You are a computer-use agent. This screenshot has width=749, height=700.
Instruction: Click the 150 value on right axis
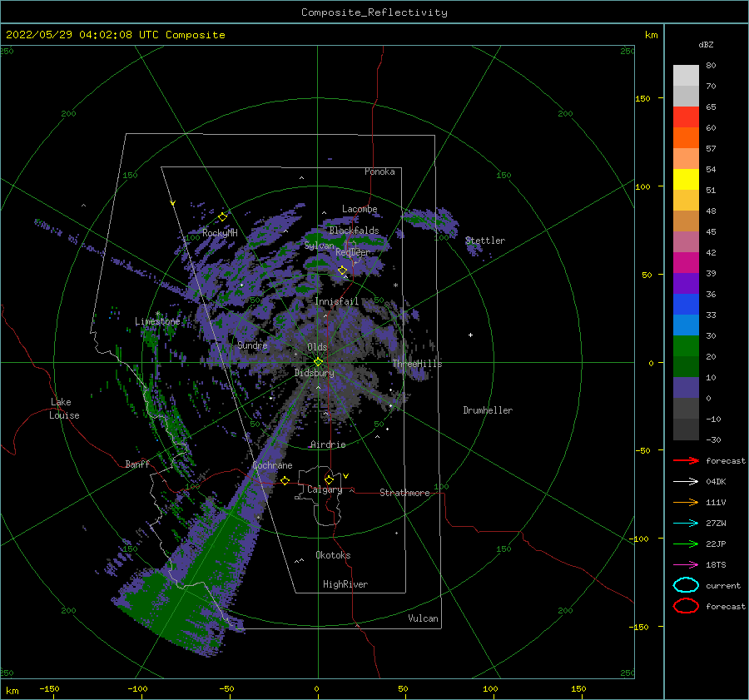[x=642, y=98]
